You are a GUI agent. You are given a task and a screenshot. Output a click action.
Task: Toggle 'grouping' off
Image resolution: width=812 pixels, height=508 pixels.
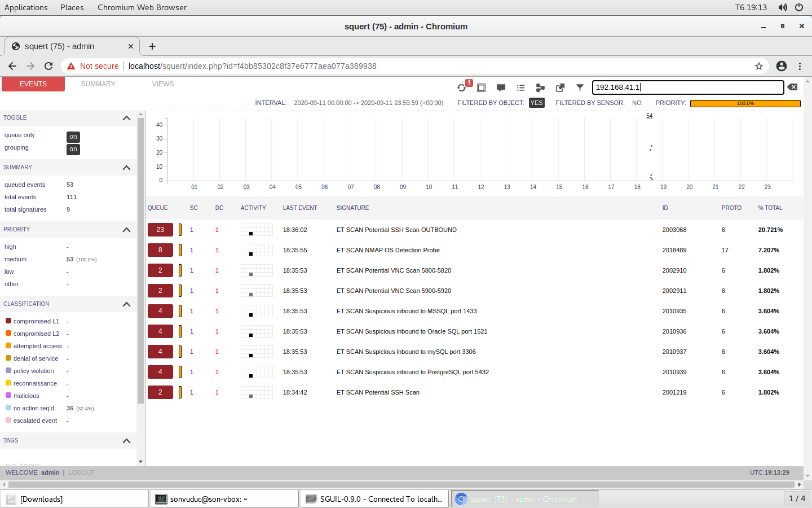pos(73,149)
